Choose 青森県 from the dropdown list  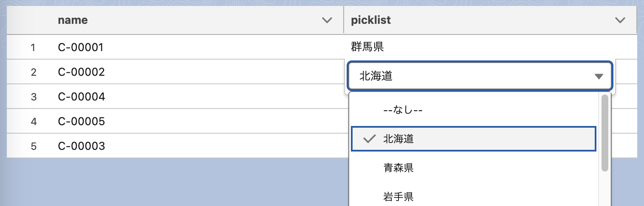(x=398, y=168)
